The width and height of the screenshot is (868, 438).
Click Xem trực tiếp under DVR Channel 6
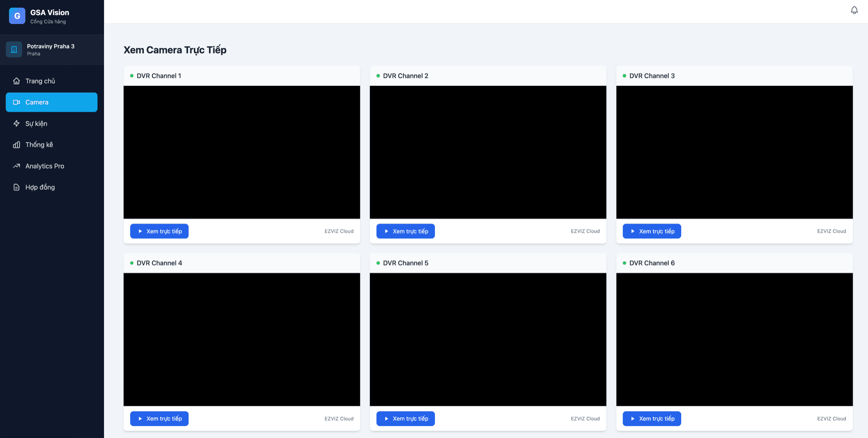651,419
